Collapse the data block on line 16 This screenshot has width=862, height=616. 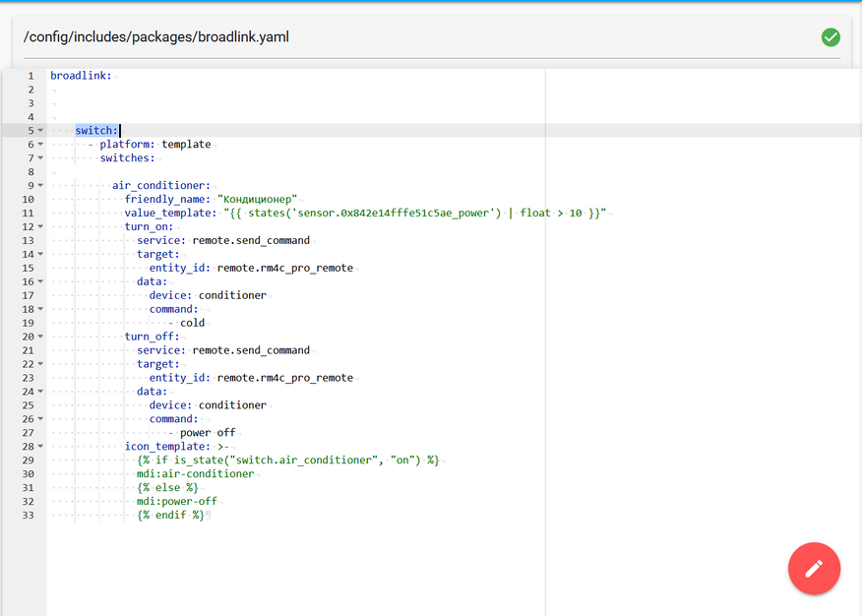click(40, 281)
